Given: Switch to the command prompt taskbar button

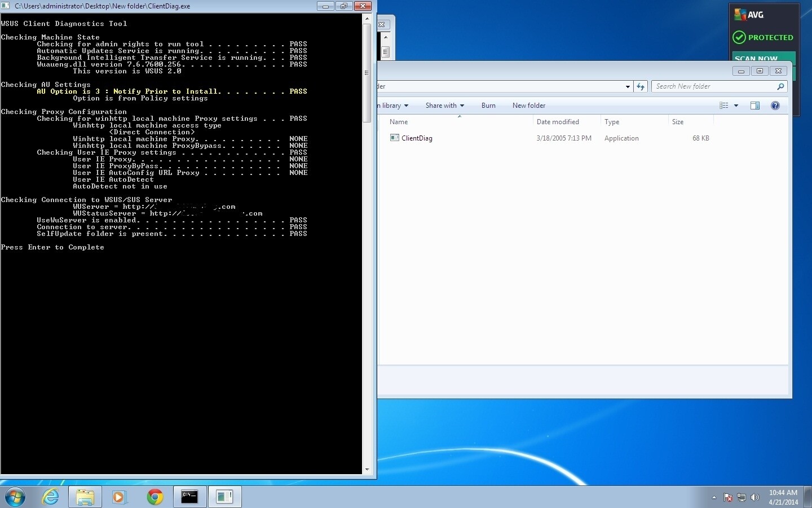Looking at the screenshot, I should 189,497.
